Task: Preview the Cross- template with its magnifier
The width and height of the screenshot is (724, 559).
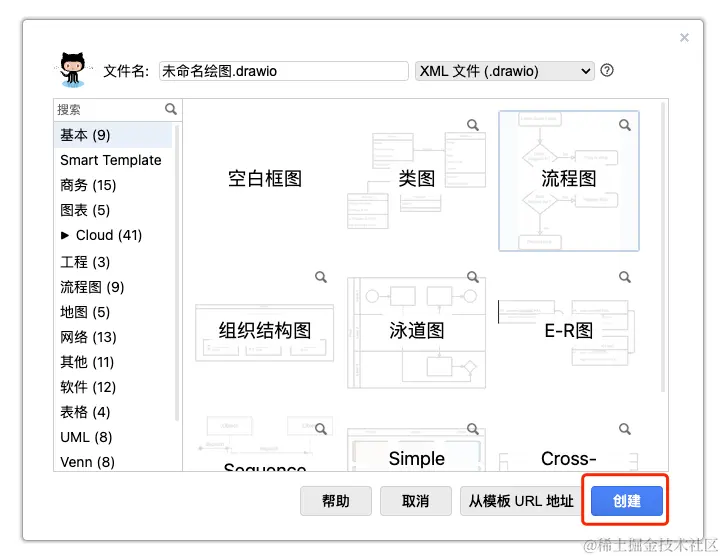Action: point(625,429)
